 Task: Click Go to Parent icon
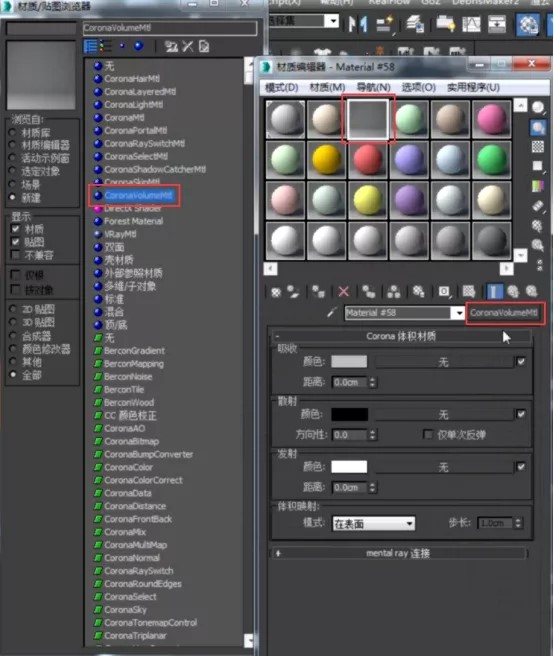[513, 292]
